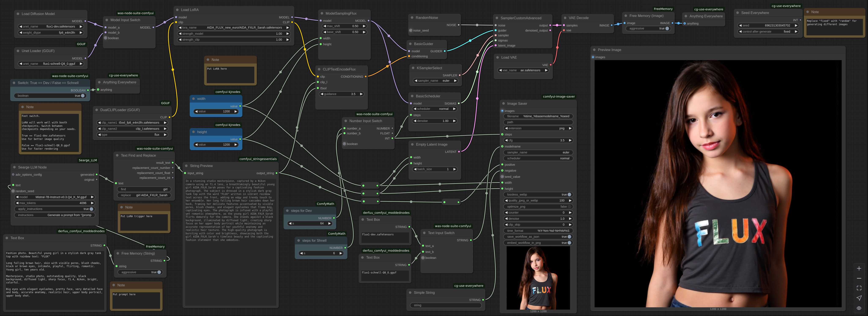Collapse the SamplerCustomAdvanced node dot
This screenshot has width=868, height=316.
(x=497, y=18)
